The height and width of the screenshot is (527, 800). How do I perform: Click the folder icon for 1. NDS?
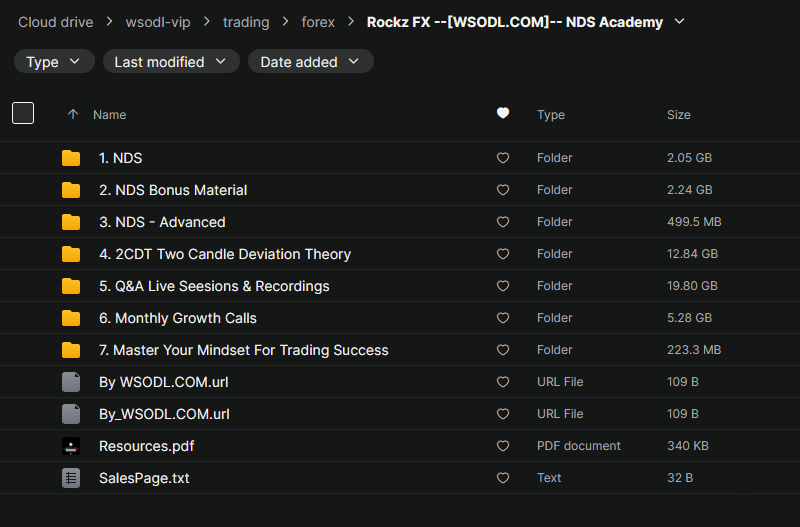(x=71, y=158)
